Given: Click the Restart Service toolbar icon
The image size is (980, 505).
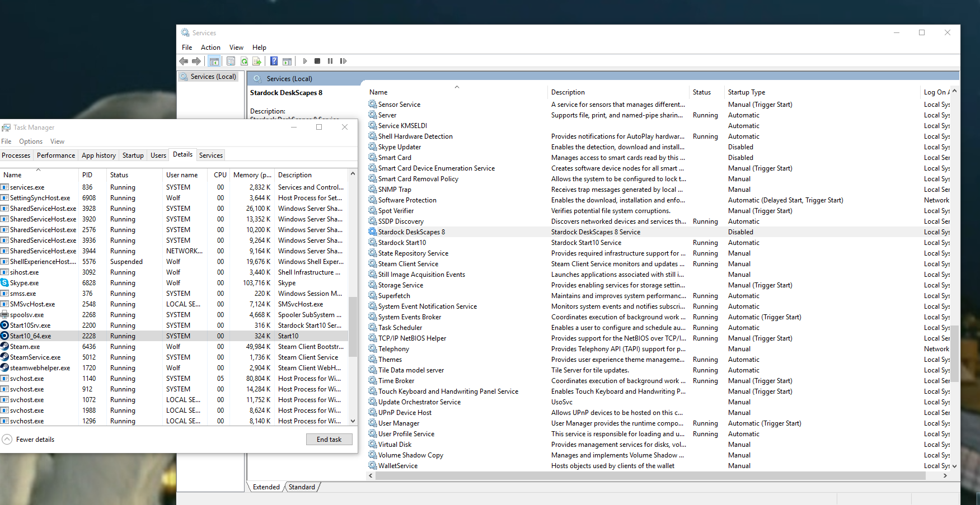Looking at the screenshot, I should point(343,61).
